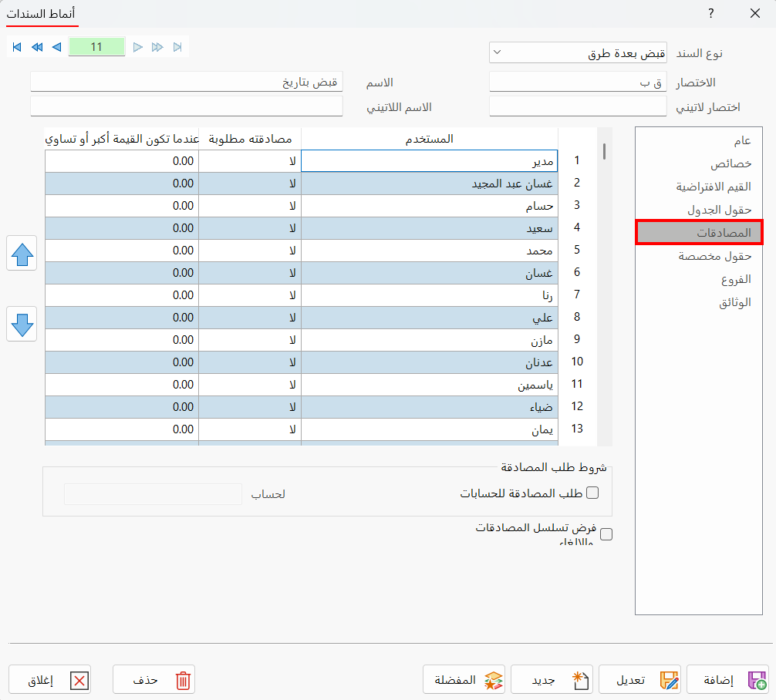Click the record number field showing 11
The height and width of the screenshot is (700, 776).
coord(96,47)
